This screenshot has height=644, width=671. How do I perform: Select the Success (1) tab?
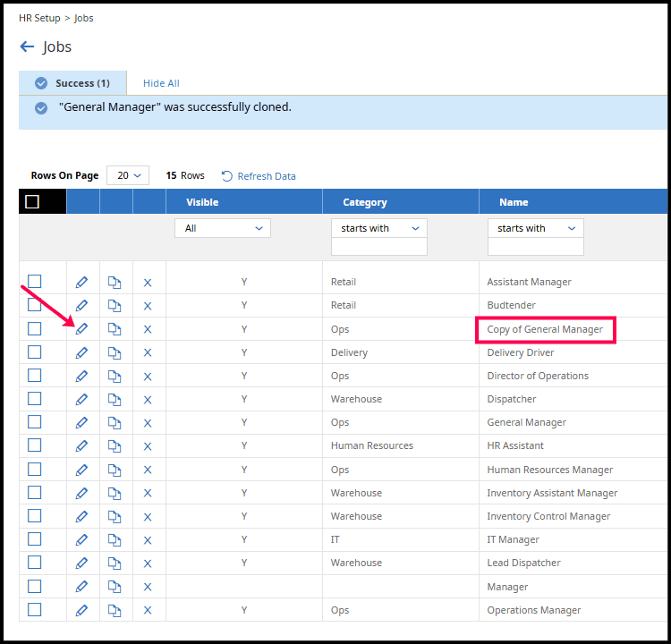click(72, 83)
